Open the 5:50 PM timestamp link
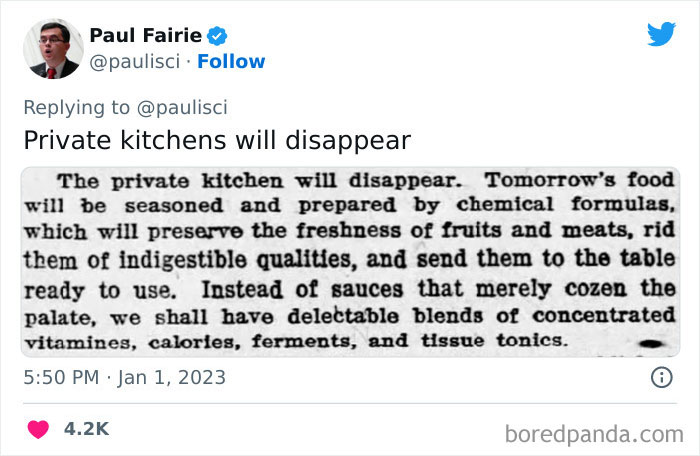 pos(60,378)
